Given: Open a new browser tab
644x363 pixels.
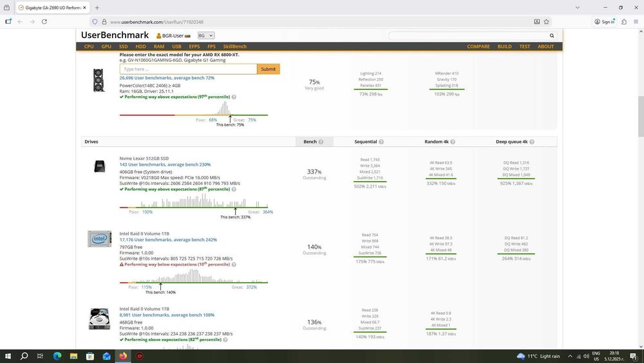Looking at the screenshot, I should 97,7.
